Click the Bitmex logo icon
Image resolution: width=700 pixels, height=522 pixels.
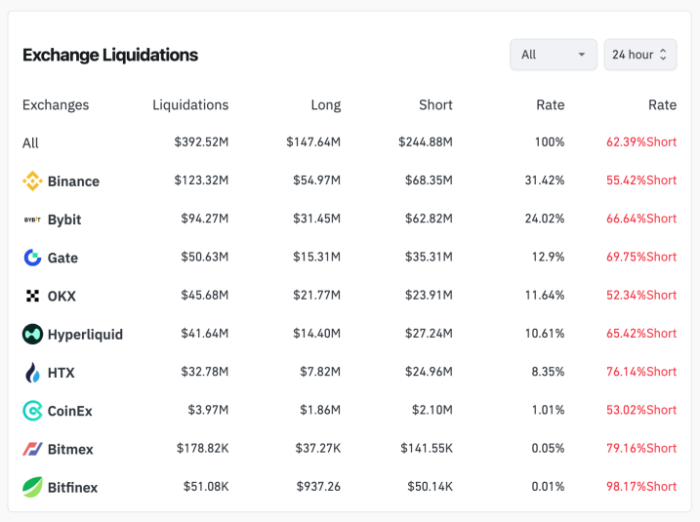click(x=32, y=449)
